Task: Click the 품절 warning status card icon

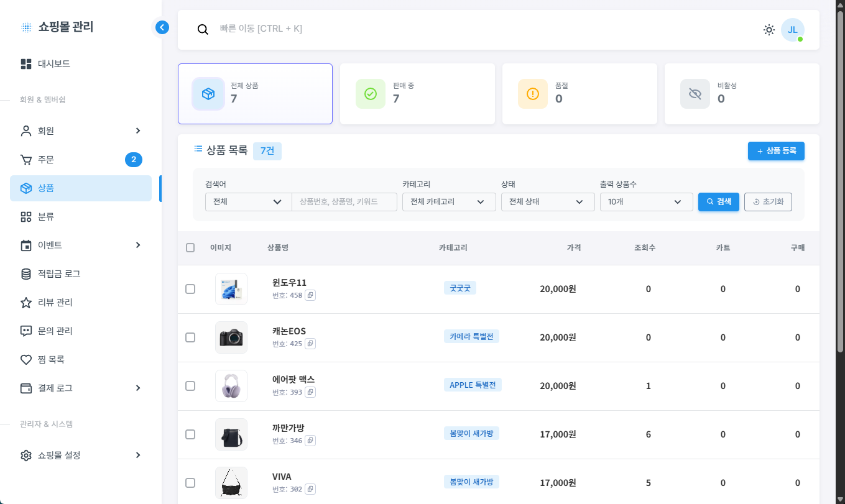Action: click(533, 94)
